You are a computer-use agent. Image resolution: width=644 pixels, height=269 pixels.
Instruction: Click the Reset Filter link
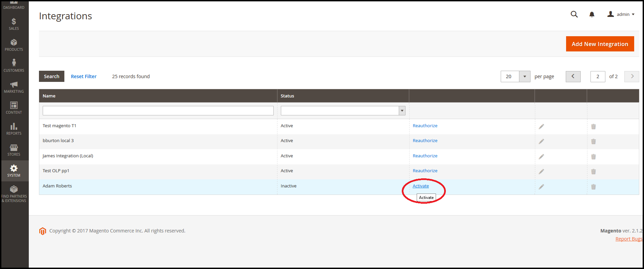pyautogui.click(x=84, y=76)
